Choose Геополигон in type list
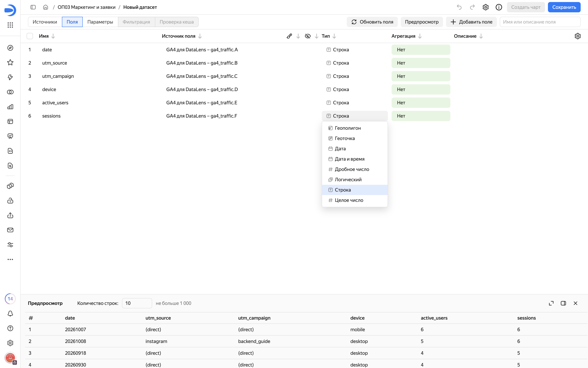The image size is (588, 368). click(354, 128)
